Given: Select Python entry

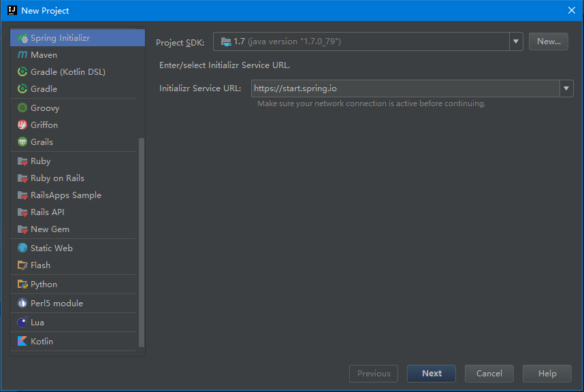Looking at the screenshot, I should click(78, 284).
